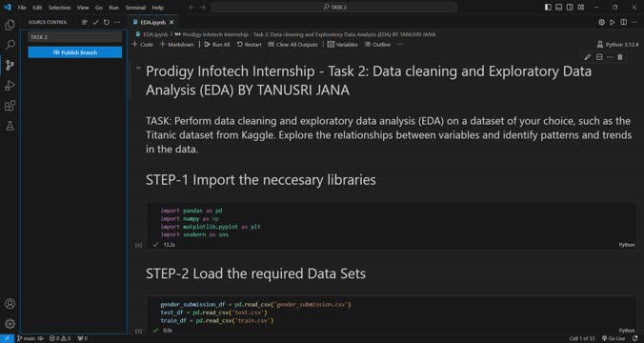This screenshot has width=644, height=343.
Task: Open the Manage gear icon
Action: 10,324
